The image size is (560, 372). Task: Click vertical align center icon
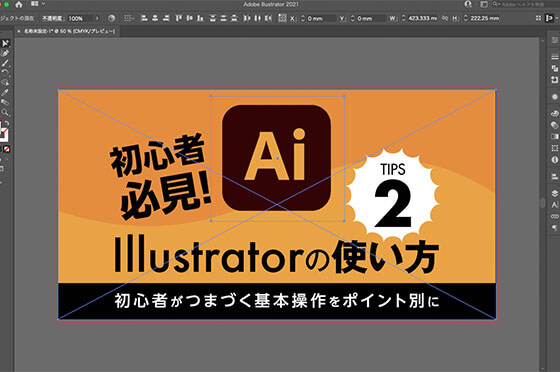(190, 18)
